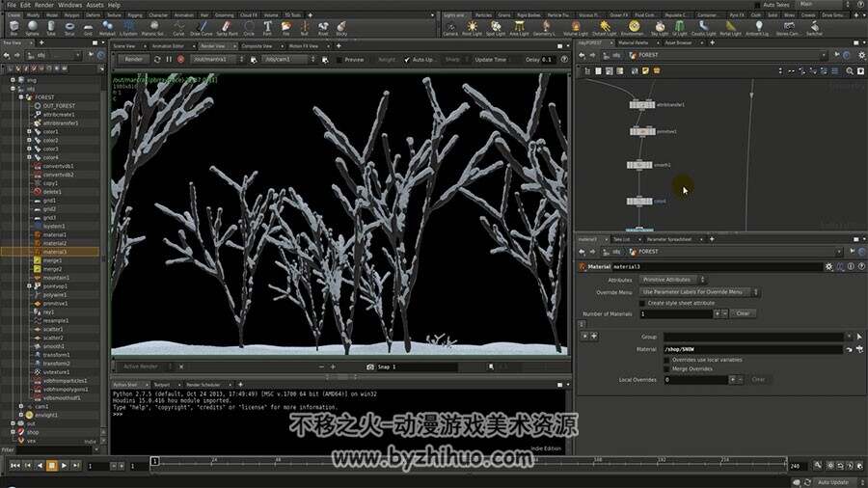Screen dimensions: 868x488
Task: Add an Ambient Light from the shelf
Action: [758, 27]
